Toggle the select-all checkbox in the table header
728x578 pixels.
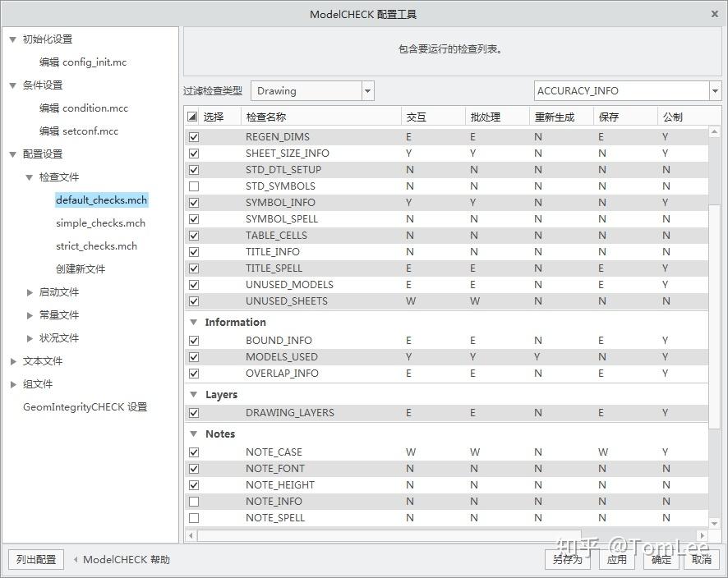point(193,116)
